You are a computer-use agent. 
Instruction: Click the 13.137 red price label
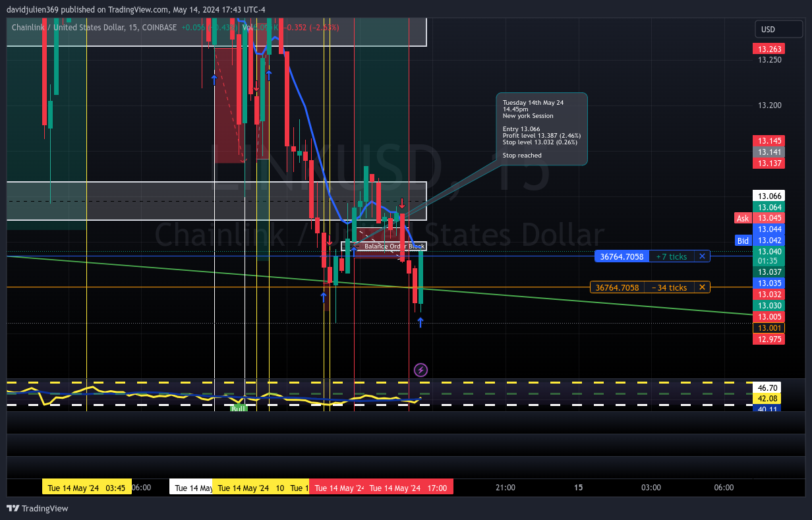(768, 163)
